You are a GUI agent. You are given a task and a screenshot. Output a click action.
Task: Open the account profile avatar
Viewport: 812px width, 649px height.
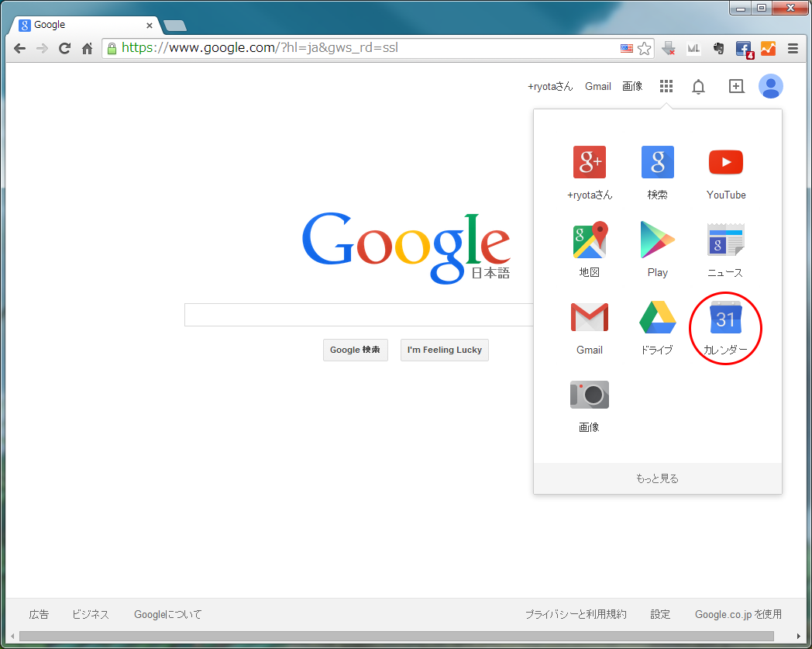[771, 86]
